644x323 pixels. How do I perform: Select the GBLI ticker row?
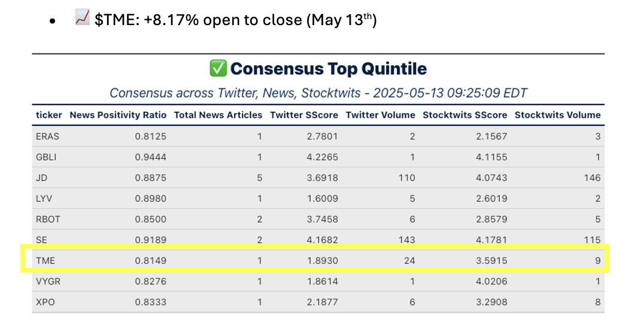tap(47, 157)
